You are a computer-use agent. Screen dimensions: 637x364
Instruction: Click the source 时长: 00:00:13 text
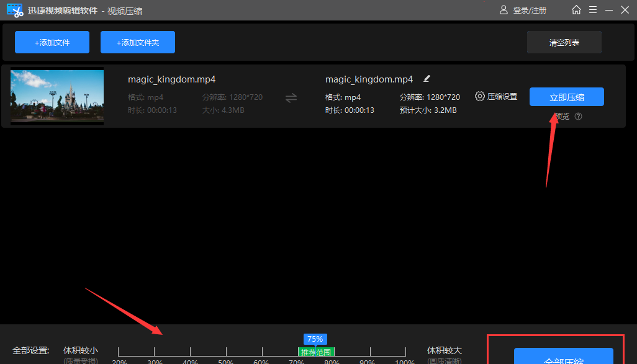coord(152,110)
